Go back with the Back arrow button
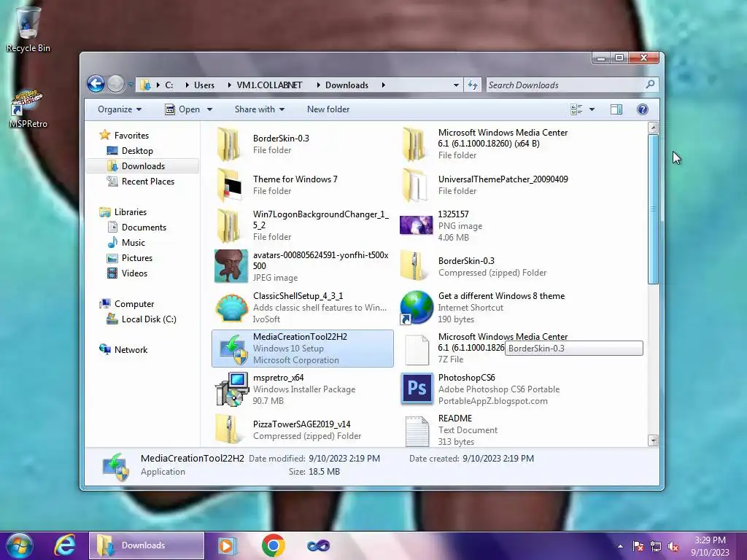This screenshot has height=560, width=747. point(96,85)
